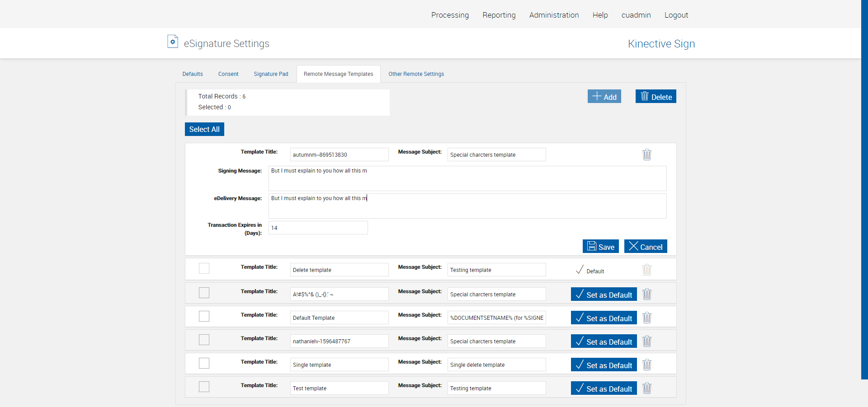Click the eSignature Settings page icon
The height and width of the screenshot is (407, 868).
click(172, 42)
